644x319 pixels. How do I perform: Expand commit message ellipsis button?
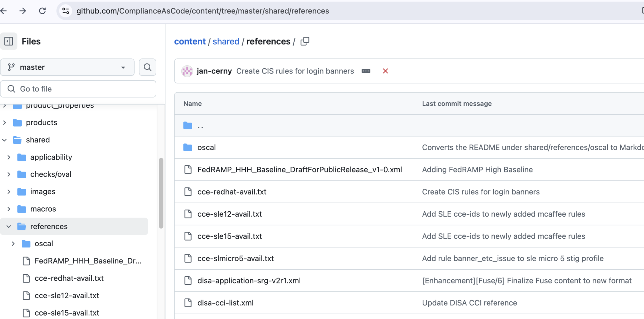tap(366, 71)
